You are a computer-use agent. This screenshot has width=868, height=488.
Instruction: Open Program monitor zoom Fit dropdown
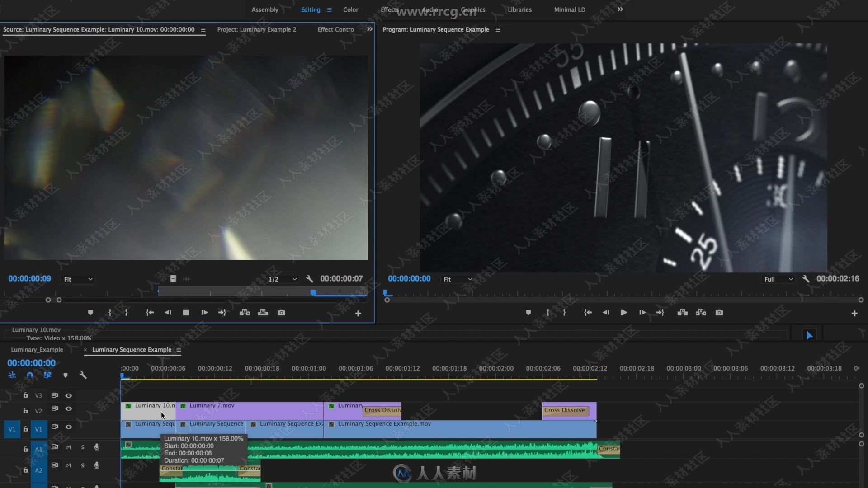click(x=458, y=279)
